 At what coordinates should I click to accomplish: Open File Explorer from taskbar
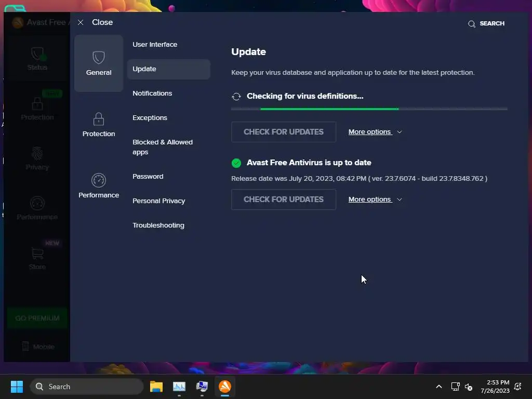(156, 387)
